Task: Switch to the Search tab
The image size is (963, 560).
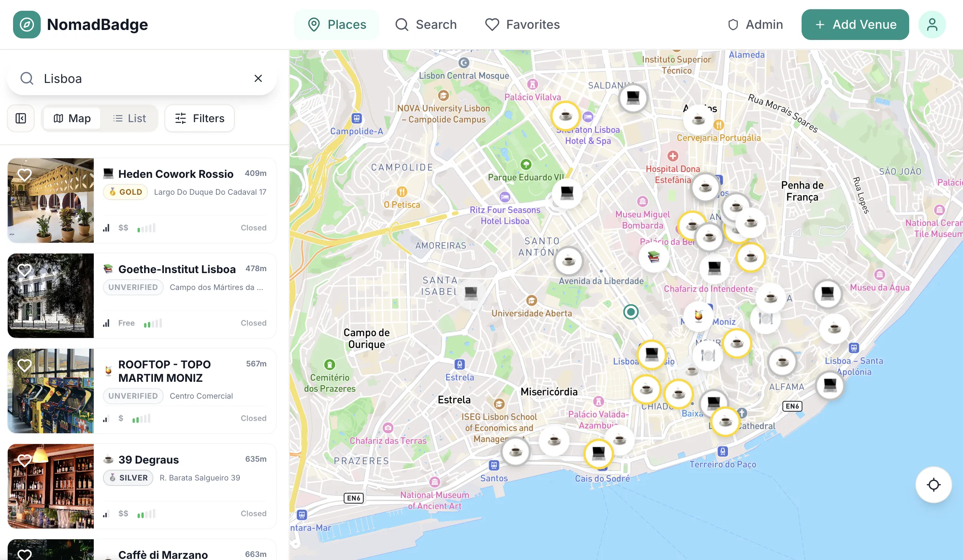Action: click(x=426, y=24)
